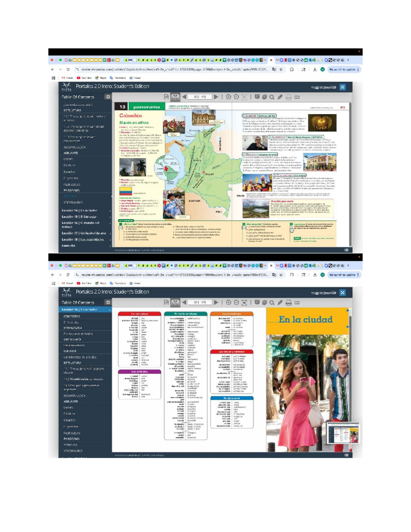Click add note icon in top screenshot toolbar
This screenshot has height=532, width=411.
(257, 97)
